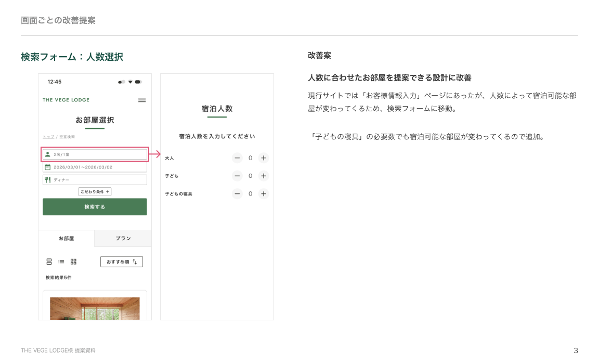Open the ディナー meal selection field

coord(95,180)
